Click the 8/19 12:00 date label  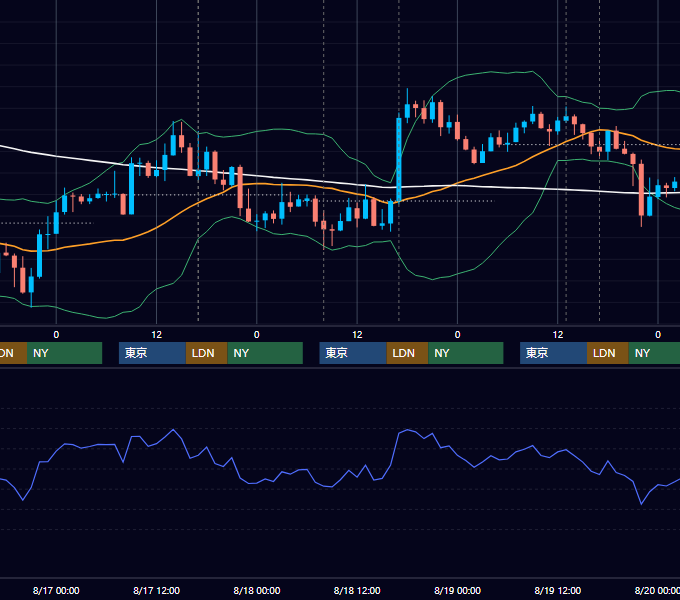click(x=558, y=590)
